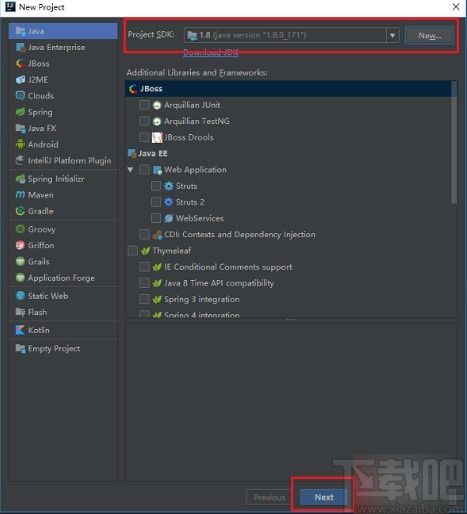Open the Download JDK link

211,52
